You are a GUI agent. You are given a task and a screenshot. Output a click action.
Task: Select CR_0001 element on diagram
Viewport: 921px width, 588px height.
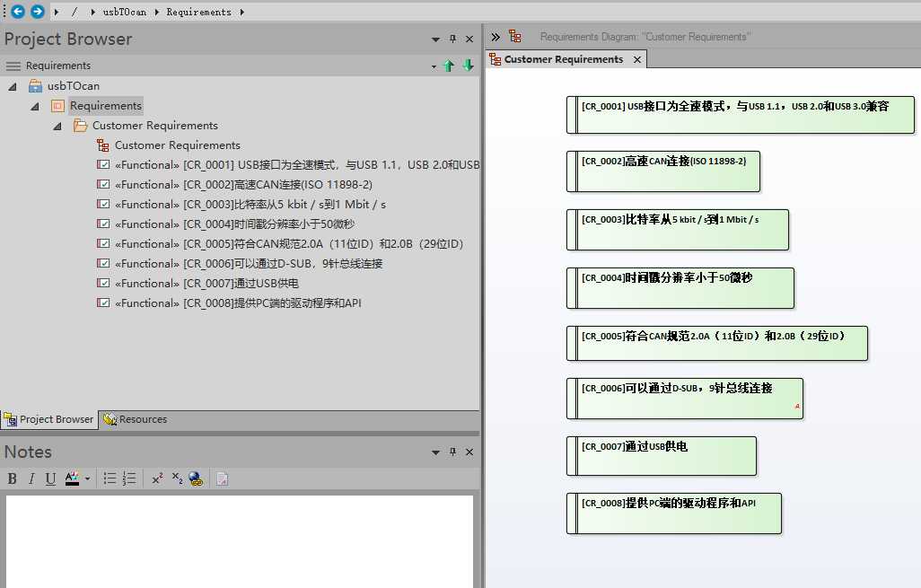740,115
